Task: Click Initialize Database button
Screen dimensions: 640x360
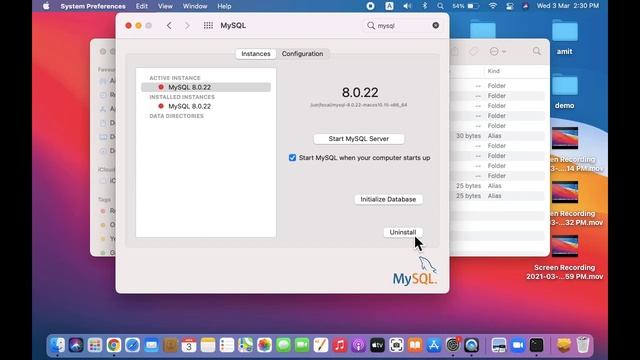Action: (x=388, y=199)
